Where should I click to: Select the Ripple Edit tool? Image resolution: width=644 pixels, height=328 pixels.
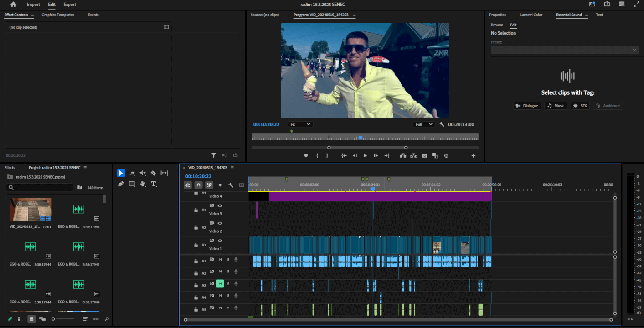pos(143,173)
